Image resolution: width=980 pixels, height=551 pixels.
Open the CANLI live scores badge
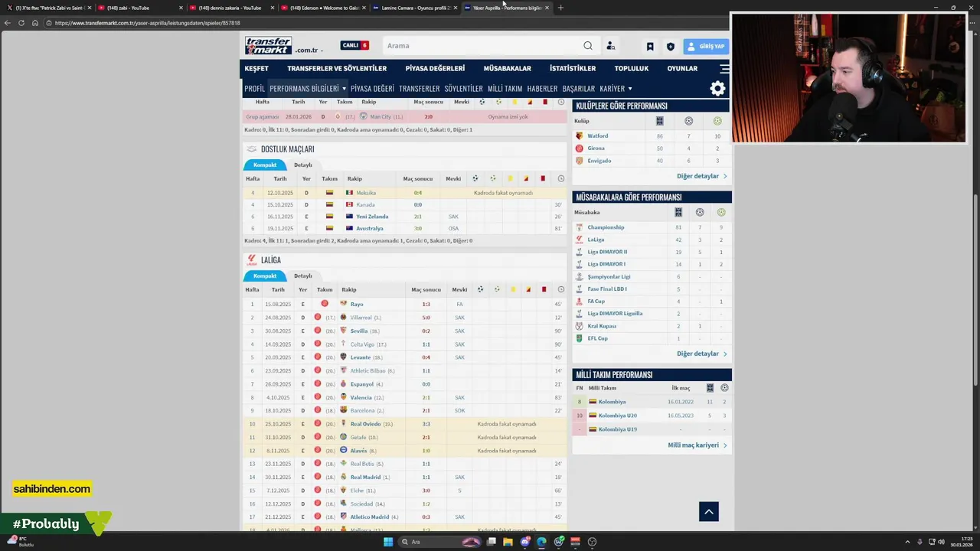pyautogui.click(x=354, y=46)
